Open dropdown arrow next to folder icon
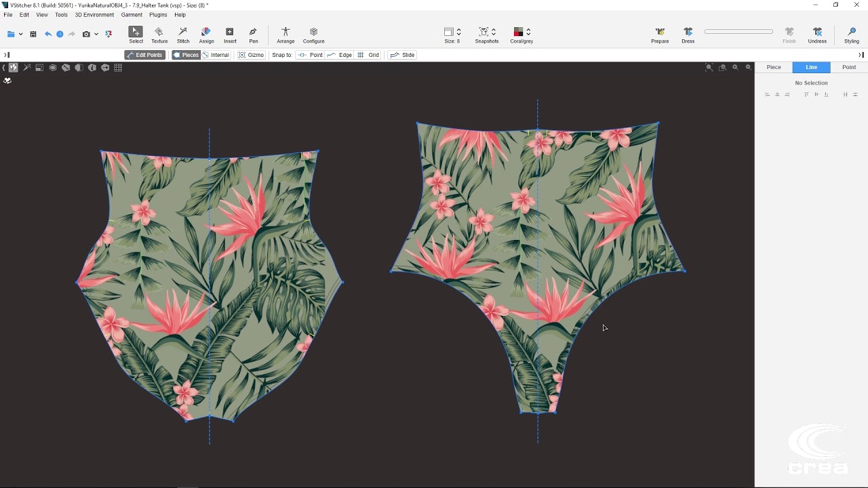This screenshot has width=868, height=488. (x=20, y=34)
